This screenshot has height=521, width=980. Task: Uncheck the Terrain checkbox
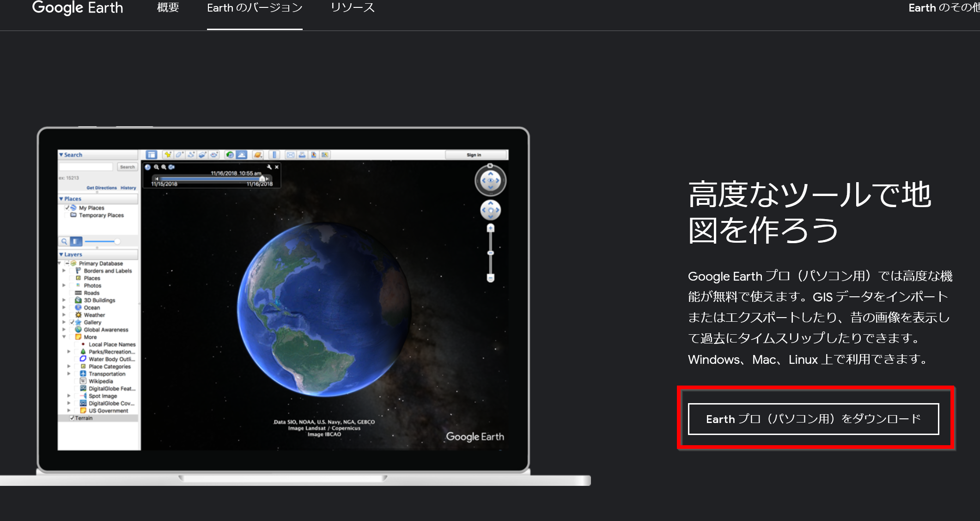(72, 418)
